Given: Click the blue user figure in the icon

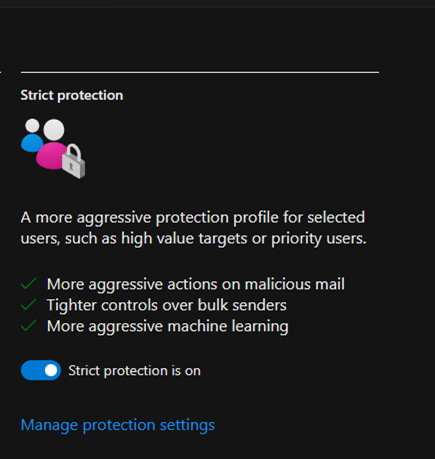Looking at the screenshot, I should [31, 143].
